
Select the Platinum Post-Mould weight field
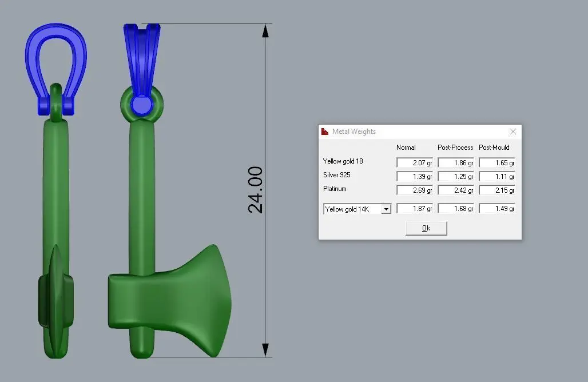pos(497,190)
